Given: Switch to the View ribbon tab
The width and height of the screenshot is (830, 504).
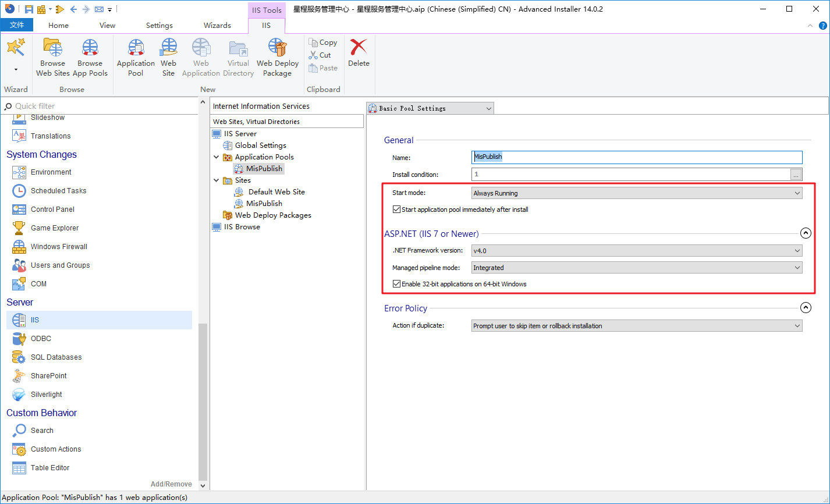Looking at the screenshot, I should click(x=108, y=26).
